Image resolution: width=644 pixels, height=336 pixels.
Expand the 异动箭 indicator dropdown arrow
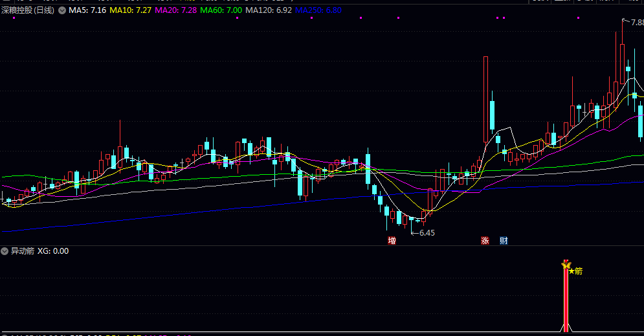click(5, 251)
